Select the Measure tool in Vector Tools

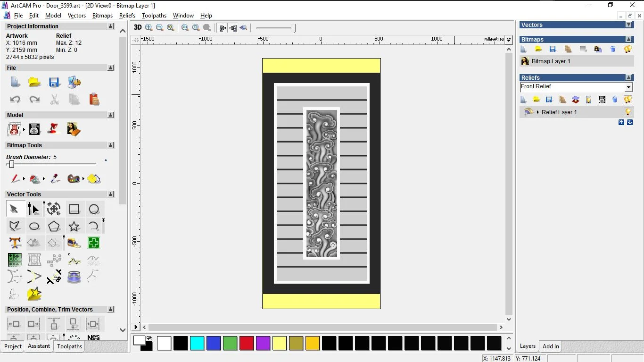point(74,243)
